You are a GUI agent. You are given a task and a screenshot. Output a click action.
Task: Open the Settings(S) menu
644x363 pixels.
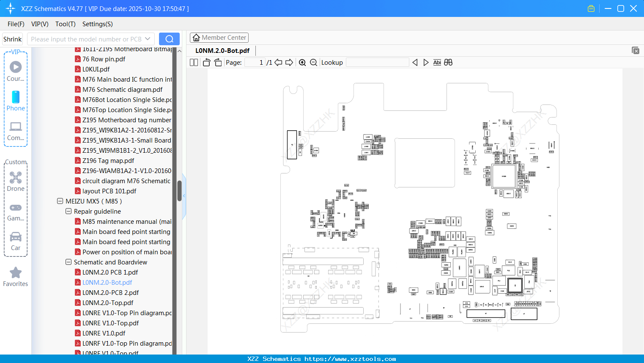[x=98, y=24]
